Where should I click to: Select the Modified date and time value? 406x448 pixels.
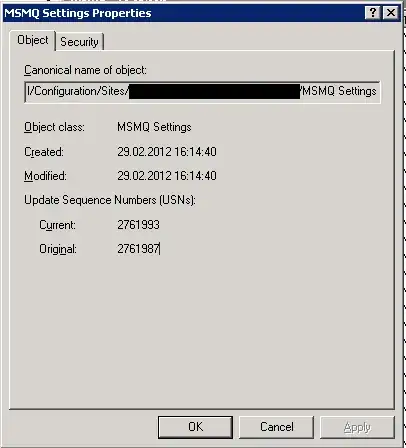(167, 176)
